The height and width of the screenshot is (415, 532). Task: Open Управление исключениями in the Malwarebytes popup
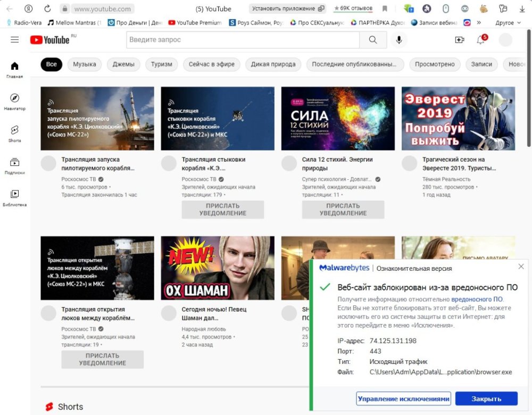(403, 398)
